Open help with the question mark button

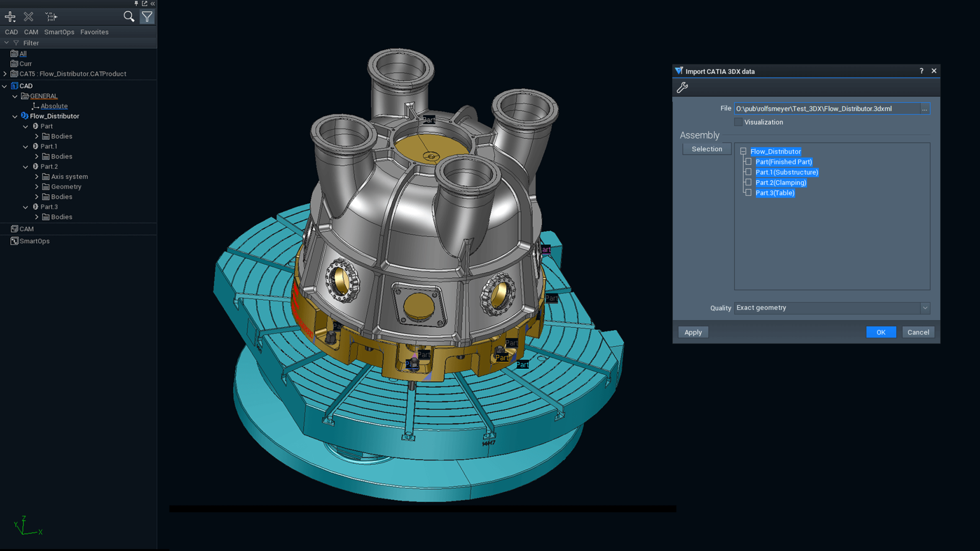pos(922,71)
